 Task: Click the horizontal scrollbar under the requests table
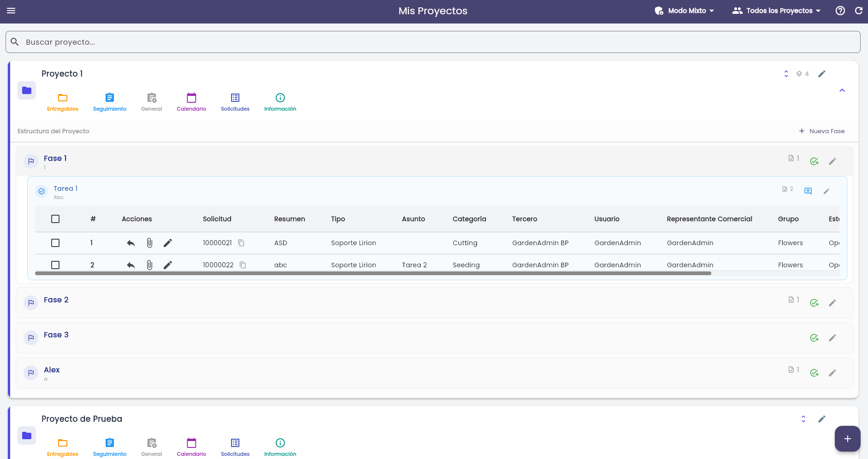click(373, 273)
